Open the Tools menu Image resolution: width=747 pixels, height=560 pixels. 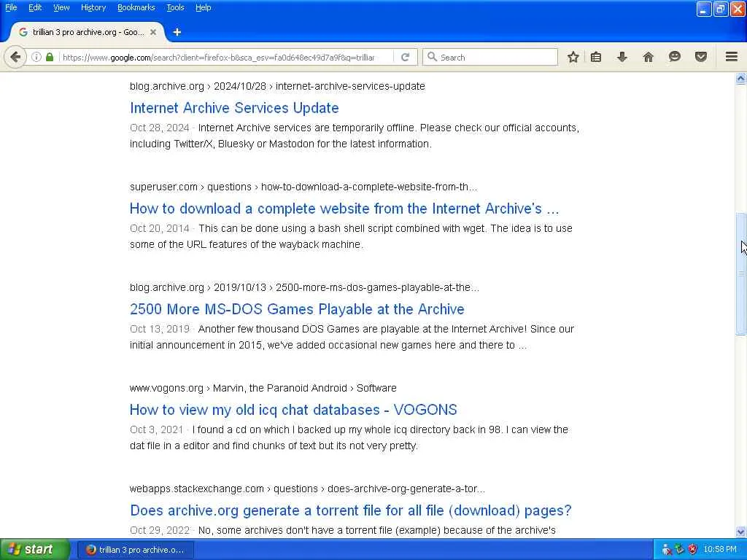(x=175, y=7)
